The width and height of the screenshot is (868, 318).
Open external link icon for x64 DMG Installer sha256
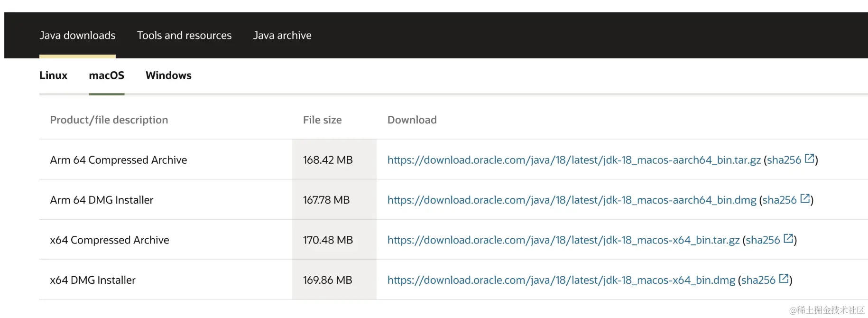click(x=784, y=279)
